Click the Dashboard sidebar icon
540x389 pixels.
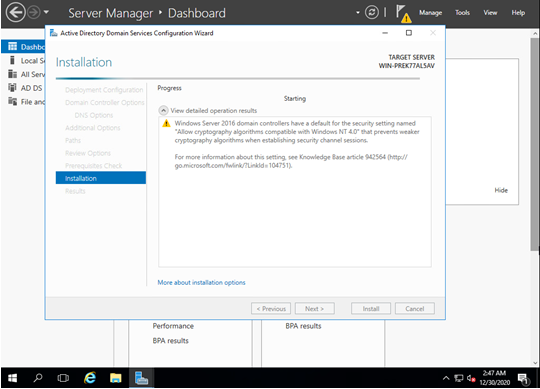(12, 46)
